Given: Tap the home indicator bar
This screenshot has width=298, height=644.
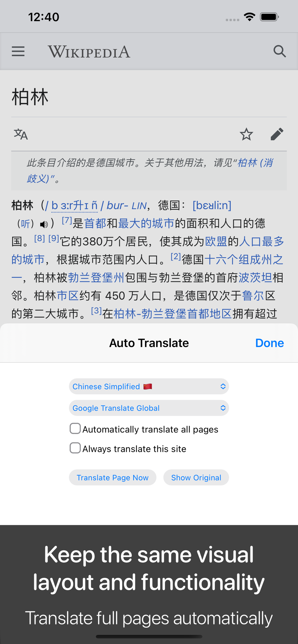Looking at the screenshot, I should 149,637.
